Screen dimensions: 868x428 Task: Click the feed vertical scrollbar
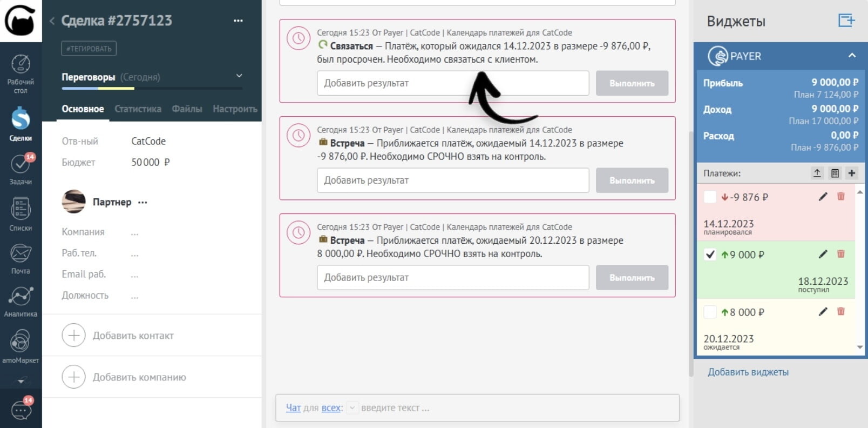(x=691, y=254)
